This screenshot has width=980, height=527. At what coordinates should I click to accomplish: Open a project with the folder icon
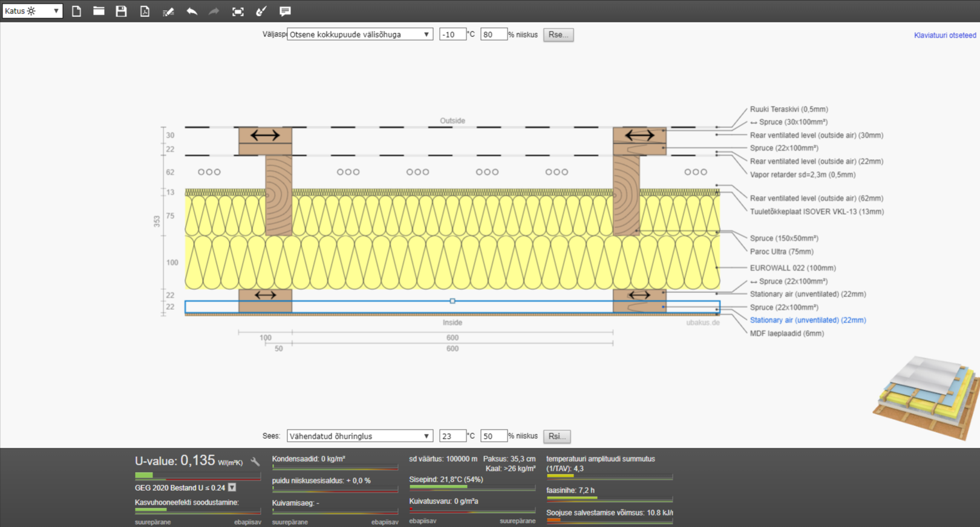click(x=99, y=11)
